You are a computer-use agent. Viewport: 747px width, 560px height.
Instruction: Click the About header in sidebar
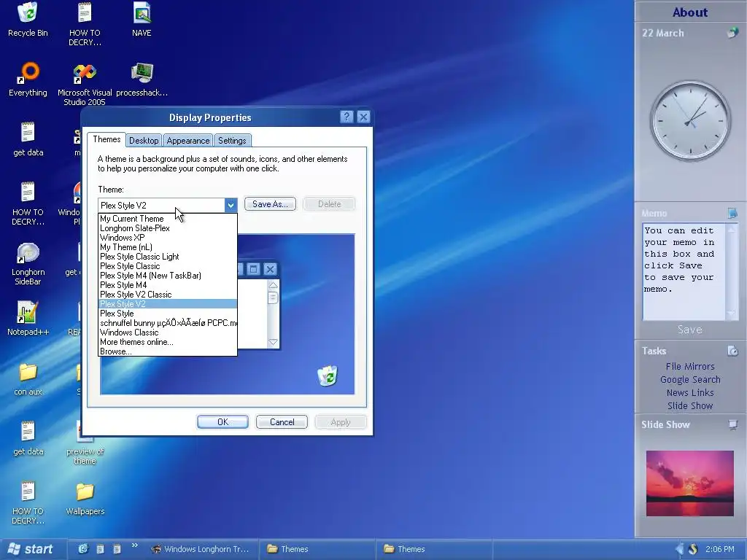(x=690, y=12)
